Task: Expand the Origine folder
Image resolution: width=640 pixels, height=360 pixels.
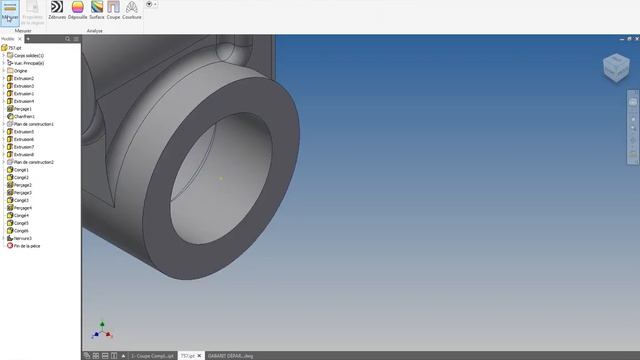Action: coord(4,71)
